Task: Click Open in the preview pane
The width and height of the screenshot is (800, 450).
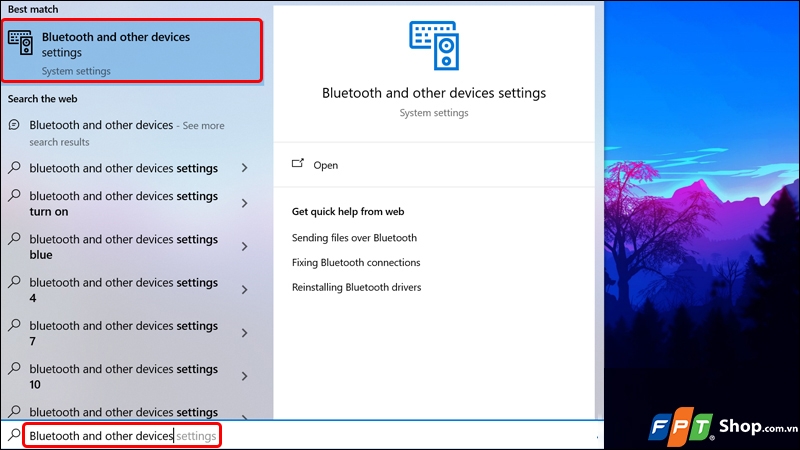Action: [326, 165]
